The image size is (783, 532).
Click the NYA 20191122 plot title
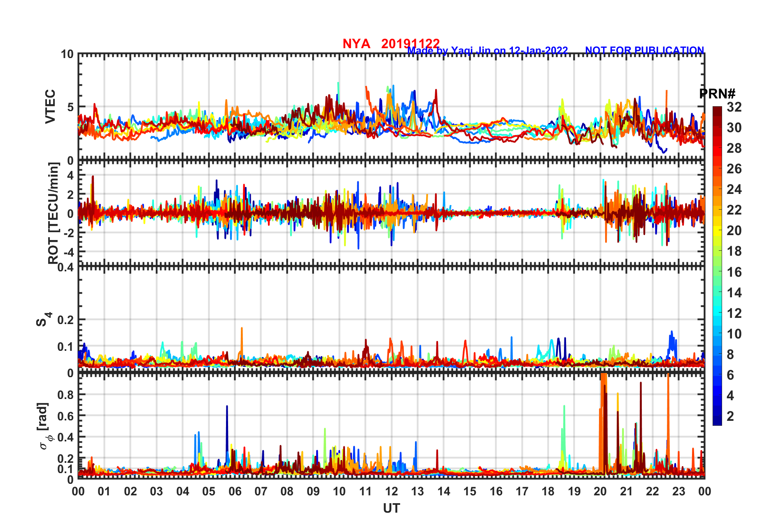pyautogui.click(x=391, y=44)
